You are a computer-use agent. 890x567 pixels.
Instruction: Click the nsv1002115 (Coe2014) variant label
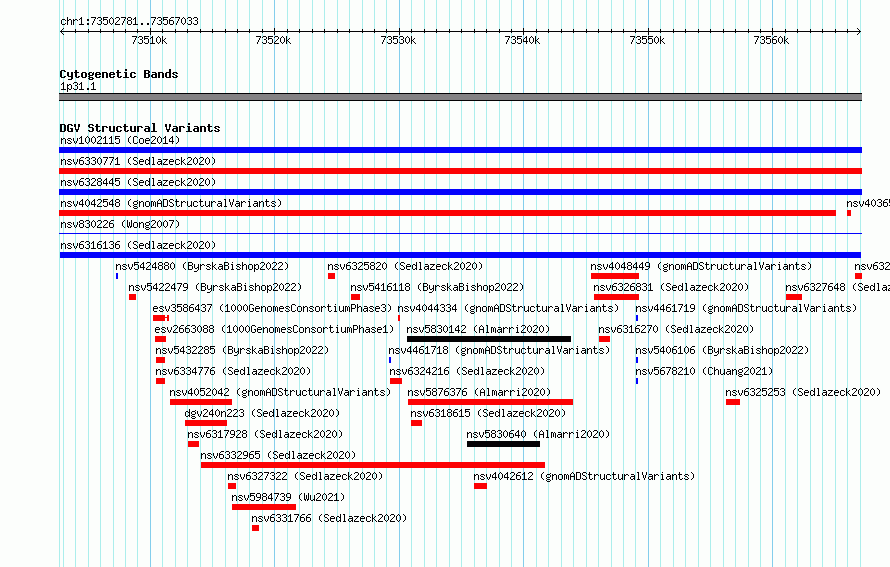tap(120, 140)
